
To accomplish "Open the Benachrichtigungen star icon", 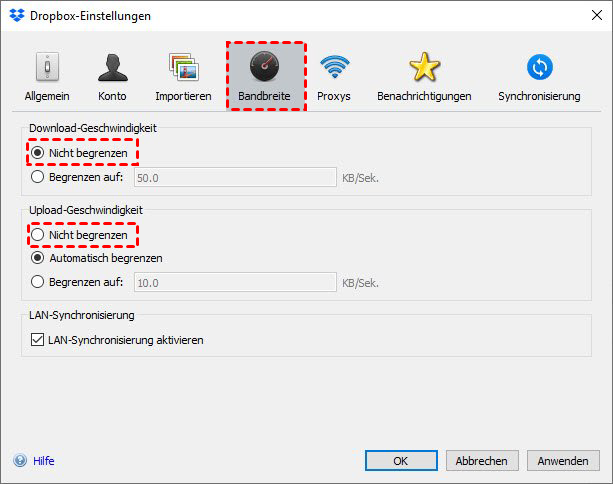I will tap(424, 67).
